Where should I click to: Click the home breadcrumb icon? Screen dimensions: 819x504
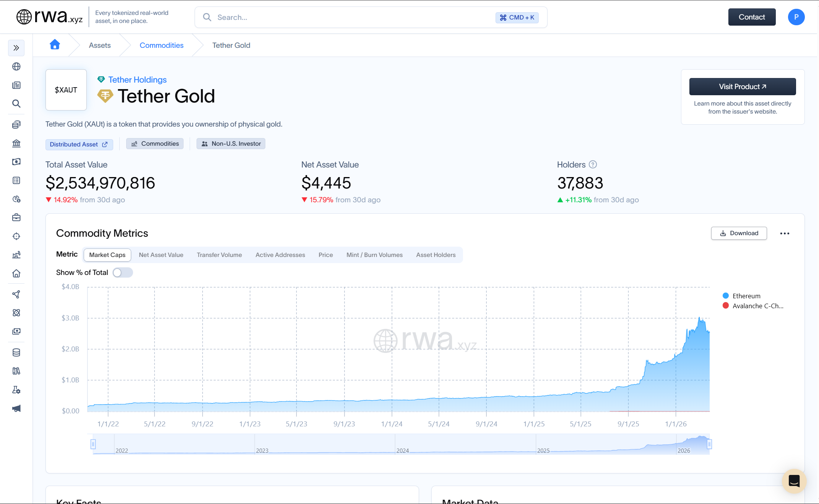55,45
